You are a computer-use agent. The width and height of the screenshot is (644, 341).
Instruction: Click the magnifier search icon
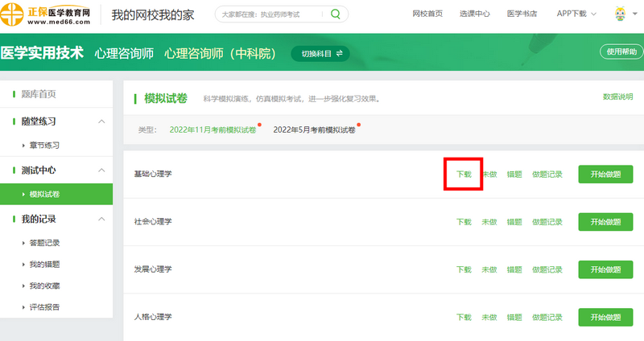[x=336, y=14]
